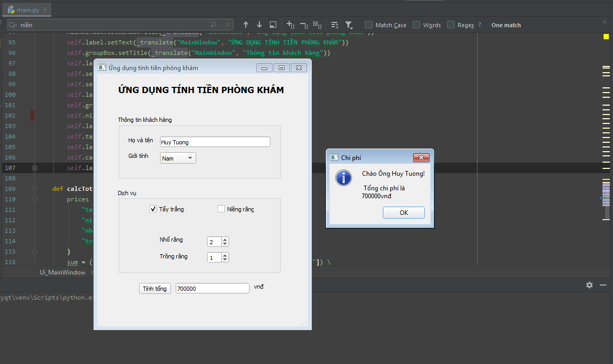The height and width of the screenshot is (364, 613).
Task: Uncheck the Tẩy trắng service checkbox
Action: [x=153, y=209]
